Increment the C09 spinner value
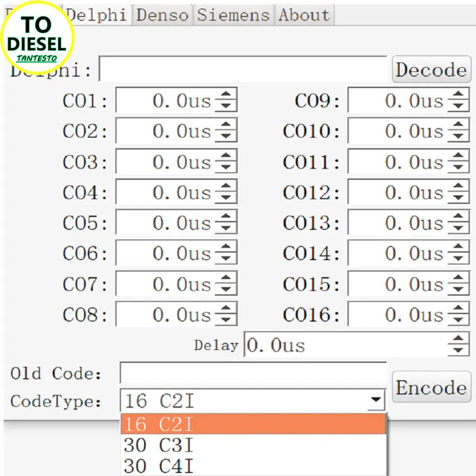 457,95
